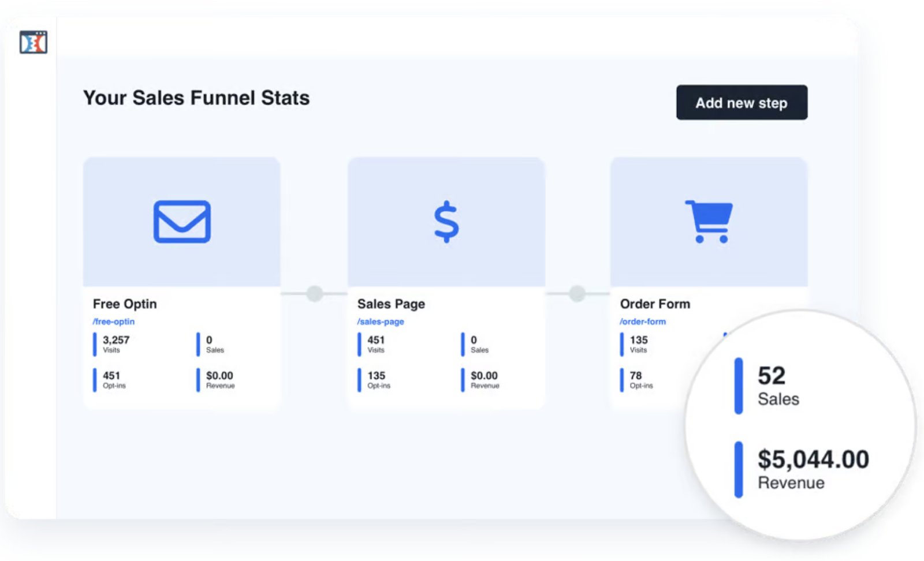Viewport: 924px width, 561px height.
Task: Select the Your Sales Funnel Stats heading
Action: [196, 98]
